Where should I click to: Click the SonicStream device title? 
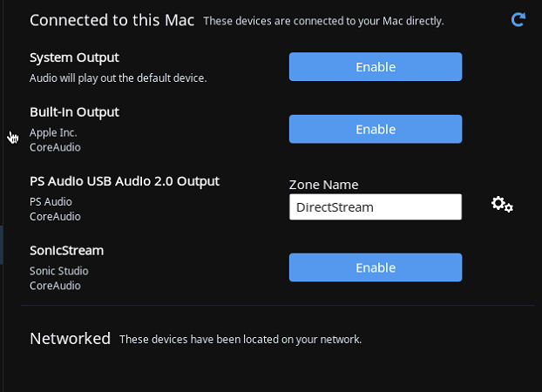[x=67, y=251]
